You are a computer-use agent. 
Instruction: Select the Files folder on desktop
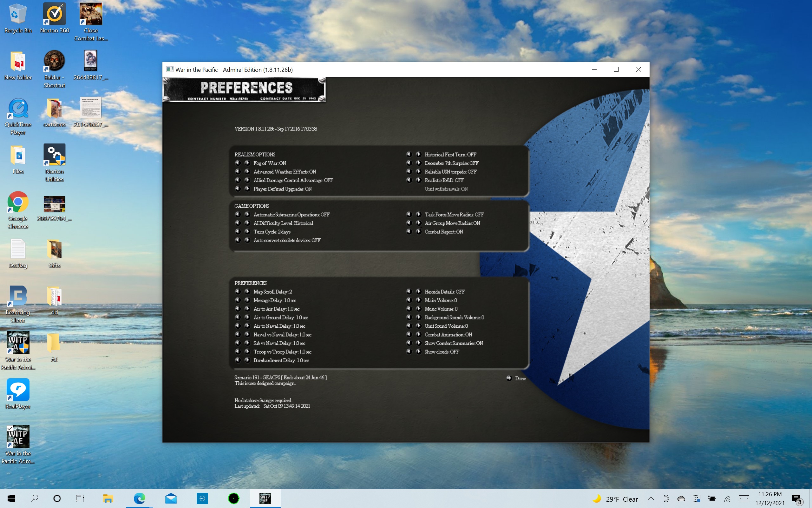18,160
